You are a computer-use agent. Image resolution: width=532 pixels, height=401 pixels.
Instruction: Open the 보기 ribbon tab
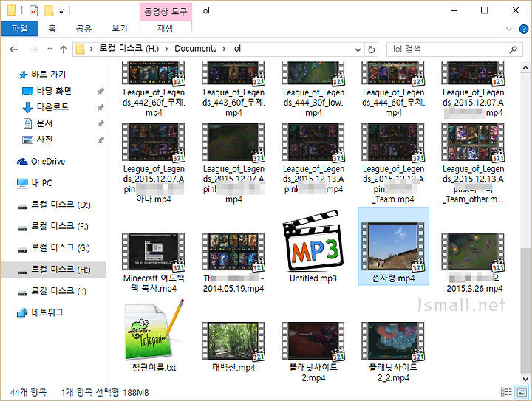pyautogui.click(x=120, y=29)
